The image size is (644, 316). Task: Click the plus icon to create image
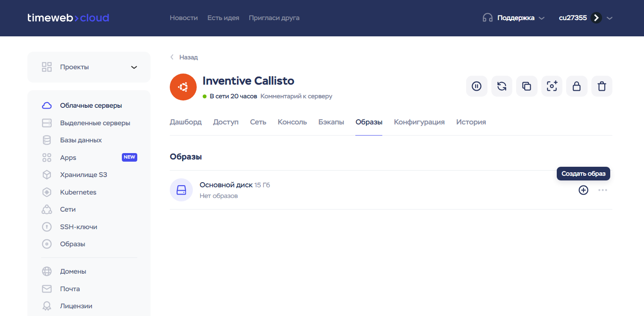(x=583, y=190)
